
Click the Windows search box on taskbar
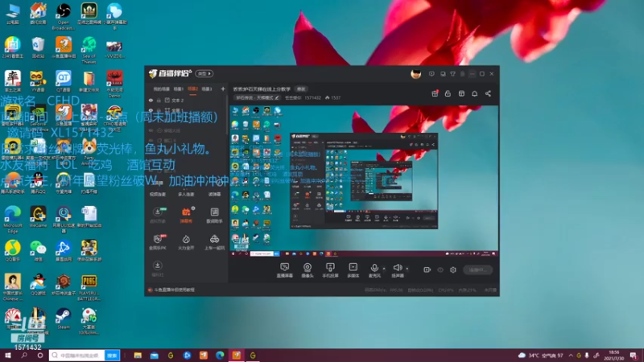[77, 356]
